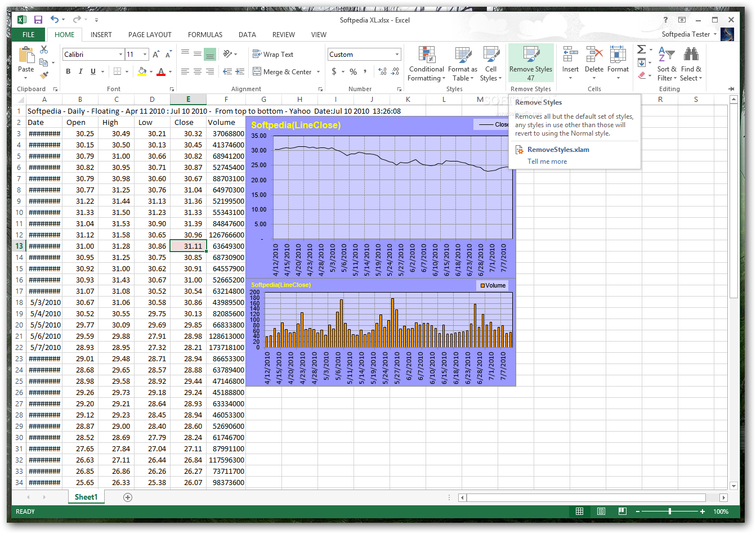Click zoom in plus button

[703, 511]
